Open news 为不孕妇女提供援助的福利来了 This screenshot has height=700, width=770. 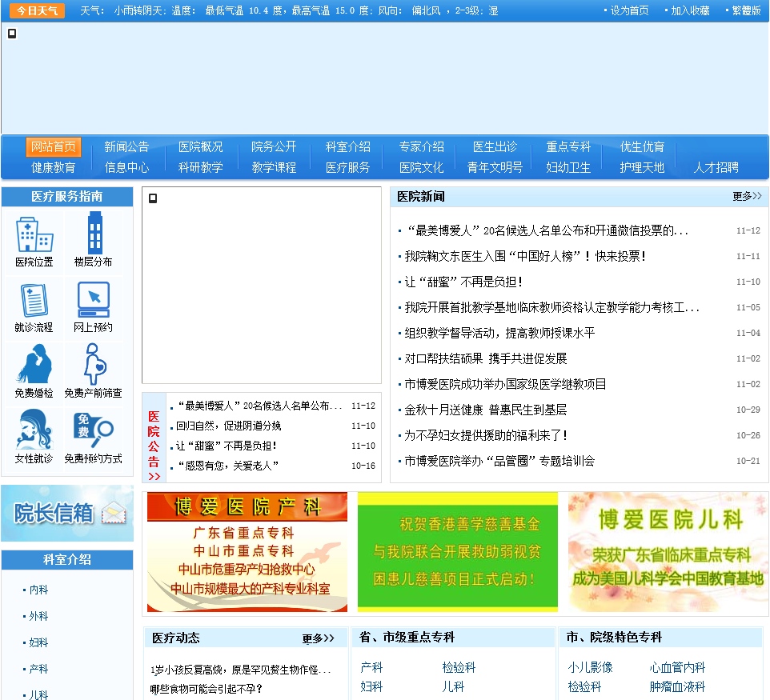click(x=486, y=435)
